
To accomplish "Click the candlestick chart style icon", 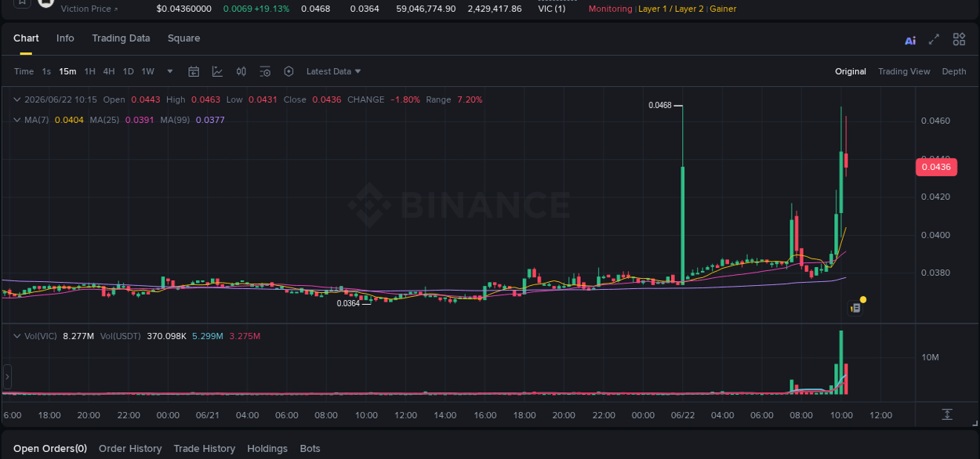I will [x=241, y=71].
